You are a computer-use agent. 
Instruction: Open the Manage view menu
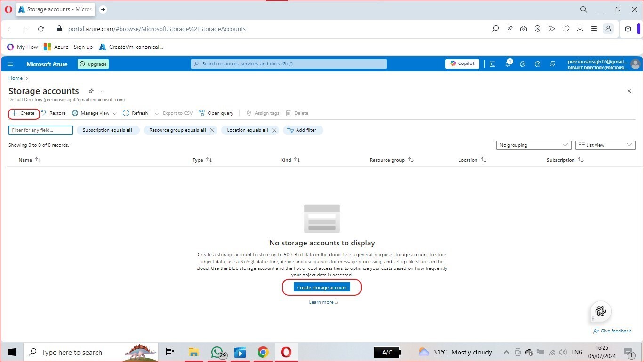pos(94,113)
